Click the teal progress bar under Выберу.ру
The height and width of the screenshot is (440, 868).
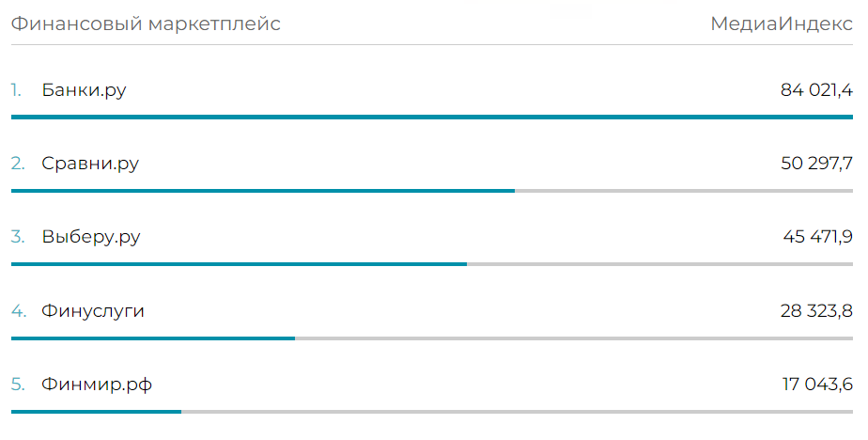[239, 264]
